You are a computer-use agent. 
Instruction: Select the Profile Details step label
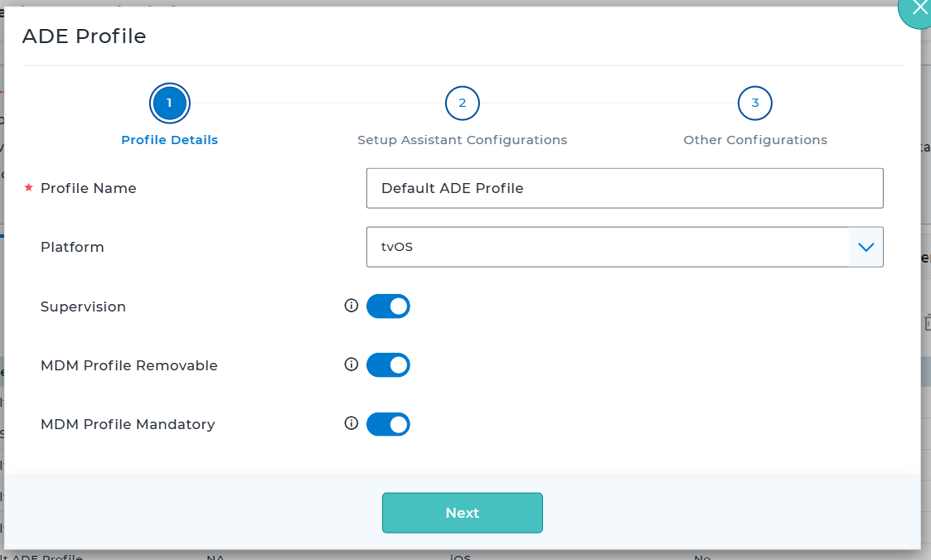[x=169, y=140]
